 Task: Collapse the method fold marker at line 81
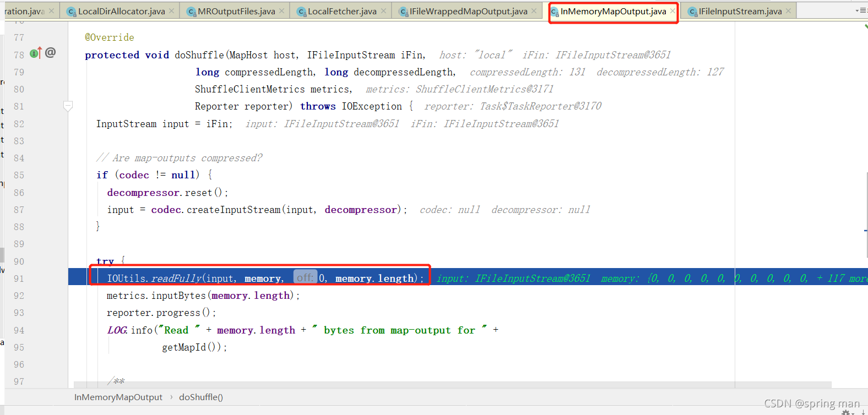click(x=68, y=106)
